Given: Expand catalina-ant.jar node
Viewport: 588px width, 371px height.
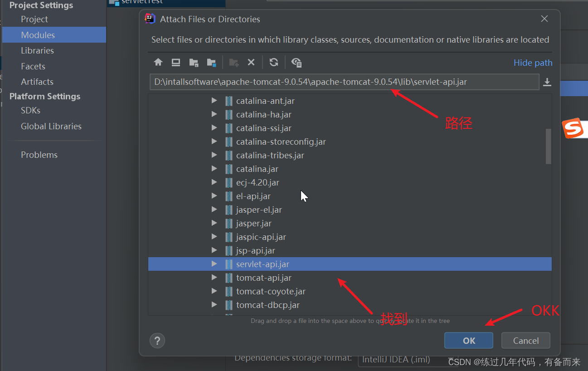Looking at the screenshot, I should point(214,101).
